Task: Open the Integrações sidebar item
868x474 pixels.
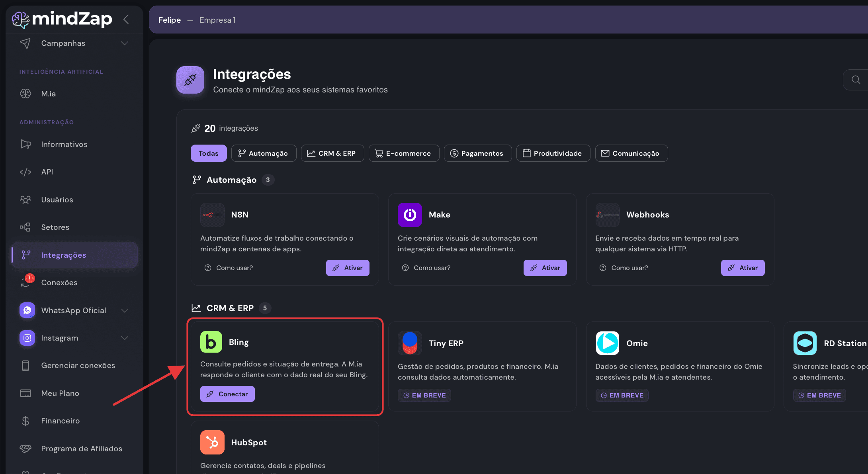Action: [x=75, y=255]
